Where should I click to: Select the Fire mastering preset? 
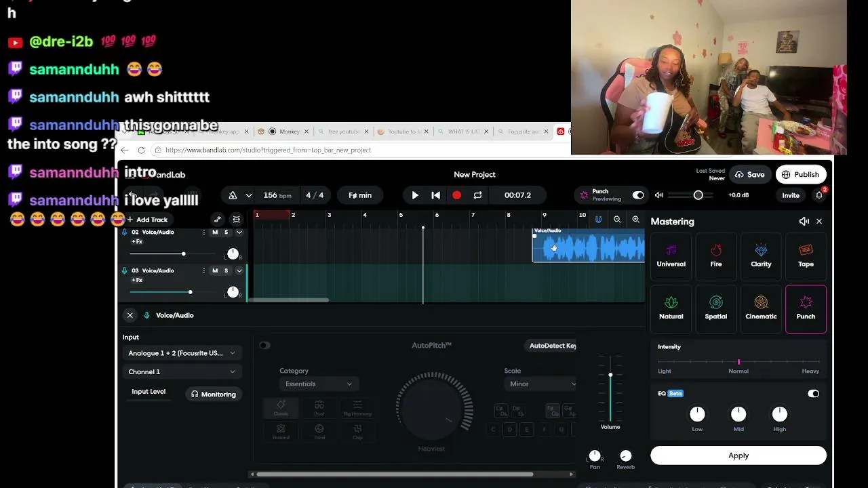pyautogui.click(x=716, y=256)
